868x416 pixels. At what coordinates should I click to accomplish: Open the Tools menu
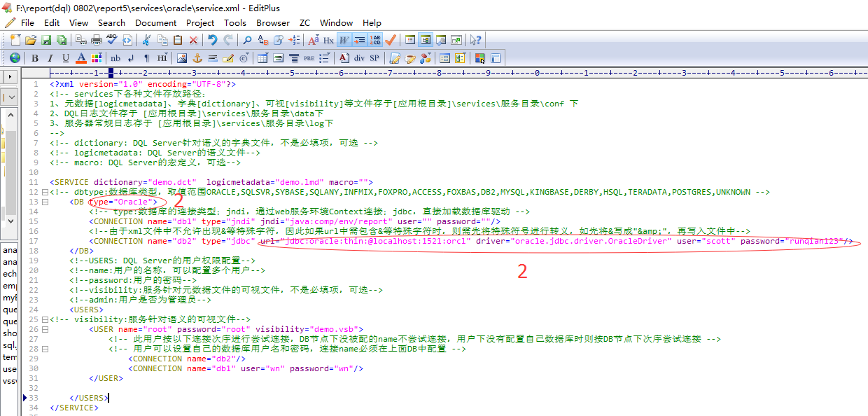(235, 22)
